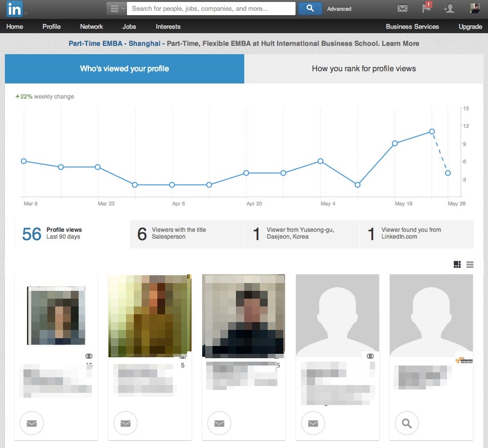The width and height of the screenshot is (488, 448).
Task: Switch to grid view layout icon
Action: (457, 265)
